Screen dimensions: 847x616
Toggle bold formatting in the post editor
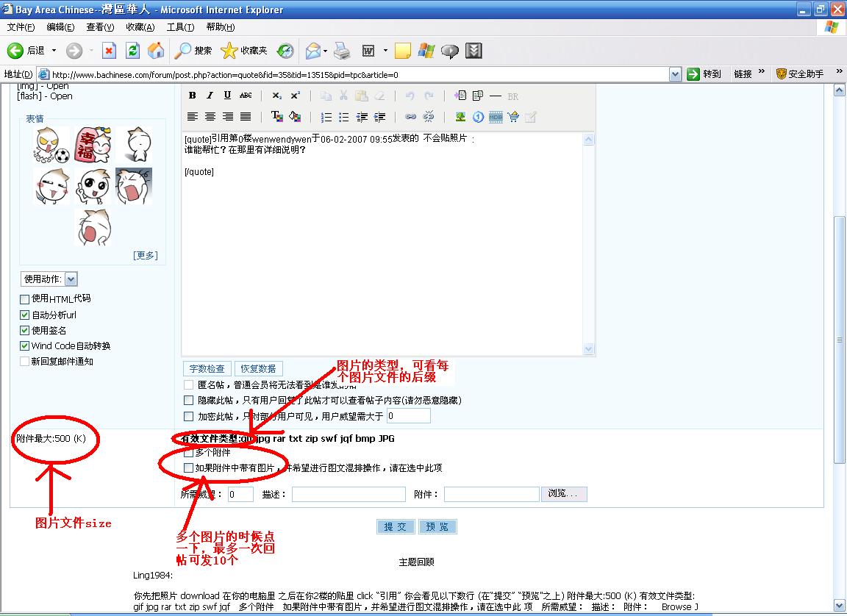(192, 96)
